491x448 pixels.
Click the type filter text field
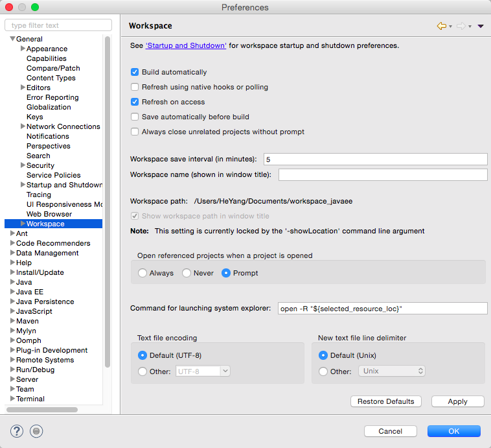pos(58,25)
